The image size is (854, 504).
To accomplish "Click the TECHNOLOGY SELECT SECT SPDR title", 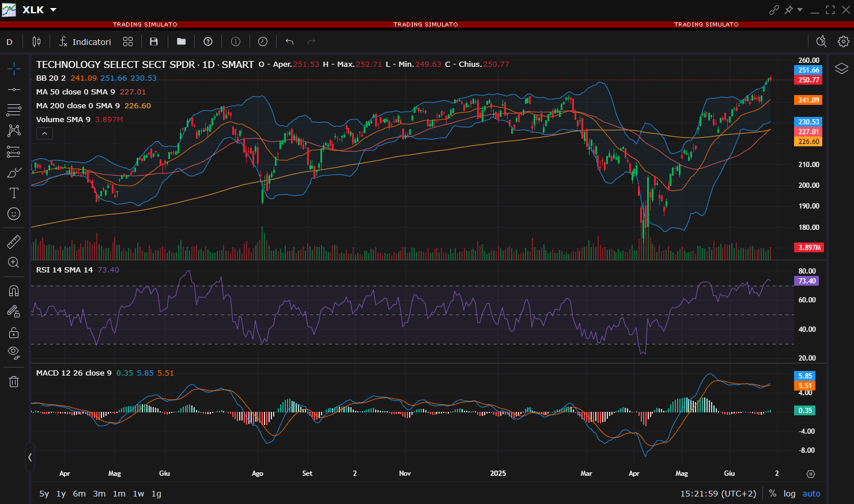I will 116,65.
